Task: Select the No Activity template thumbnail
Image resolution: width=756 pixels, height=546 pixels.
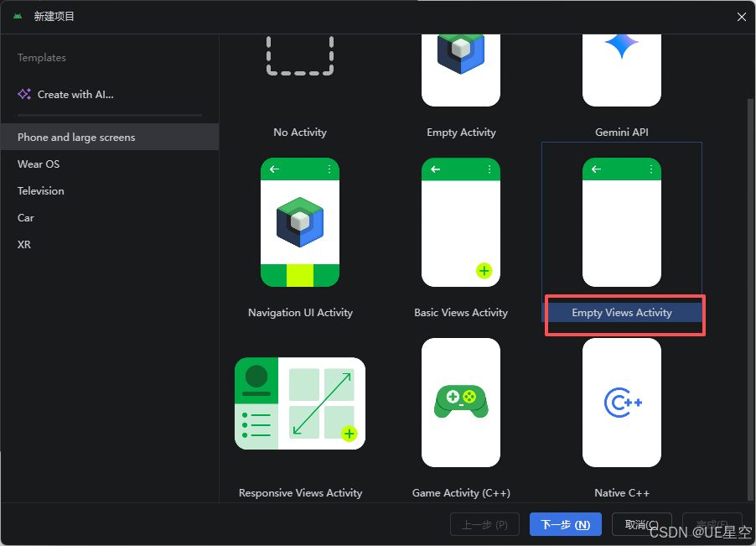Action: coord(300,56)
